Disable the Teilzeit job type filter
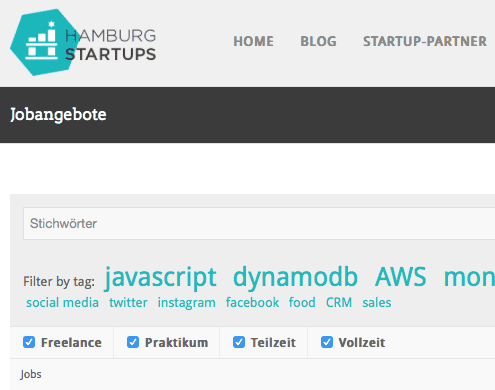This screenshot has width=495, height=390. pos(239,342)
